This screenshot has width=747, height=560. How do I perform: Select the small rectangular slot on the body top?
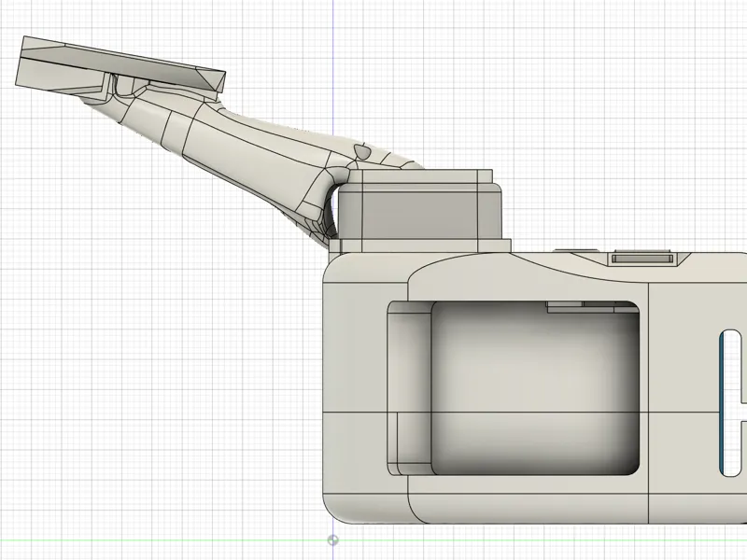642,259
